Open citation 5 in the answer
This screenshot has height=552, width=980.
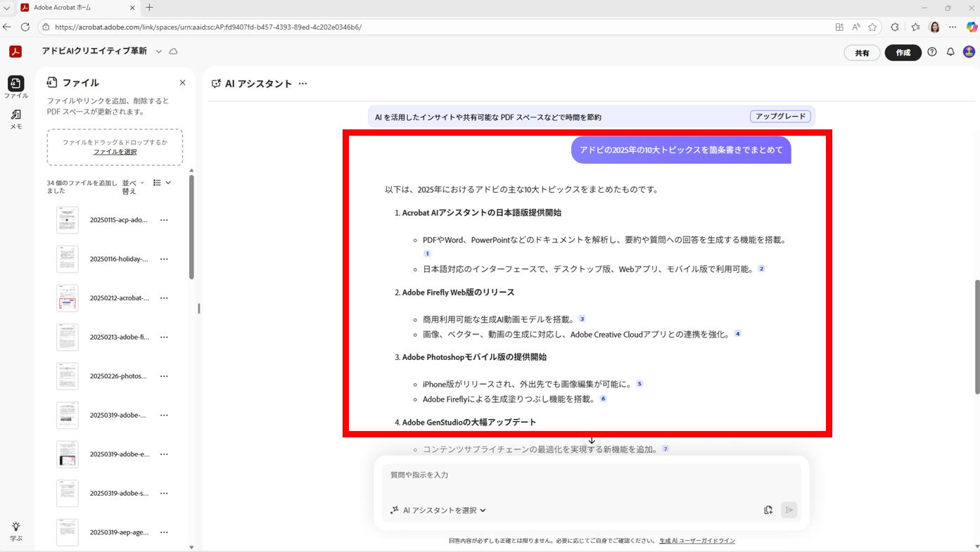[639, 384]
